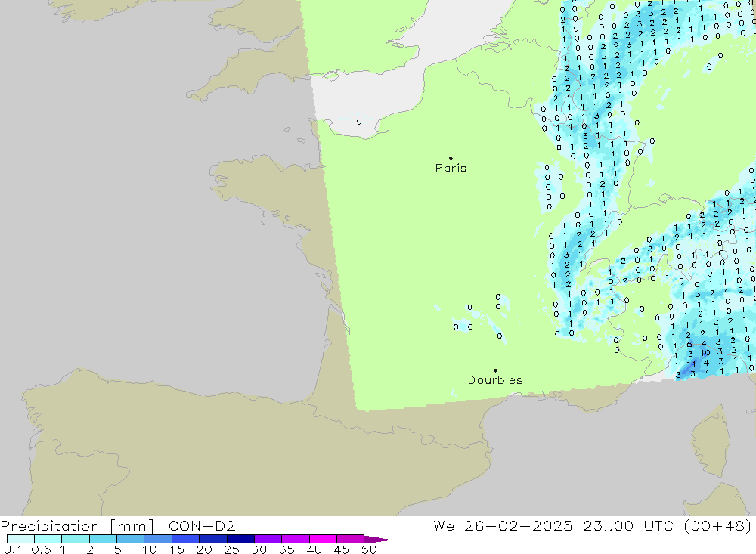Pick the 25–30 mm dark blue swatch
This screenshot has height=554, width=756.
240,539
